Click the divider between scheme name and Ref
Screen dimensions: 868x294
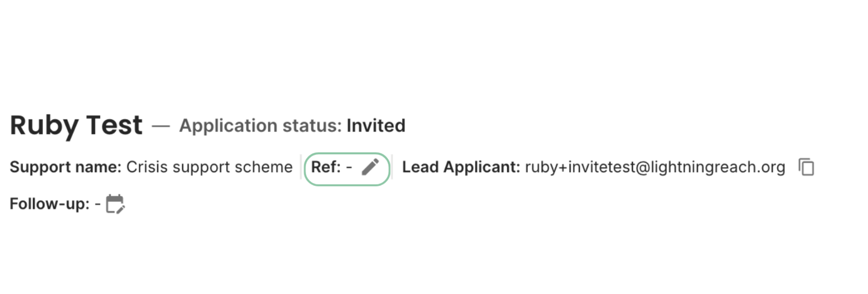(x=301, y=167)
